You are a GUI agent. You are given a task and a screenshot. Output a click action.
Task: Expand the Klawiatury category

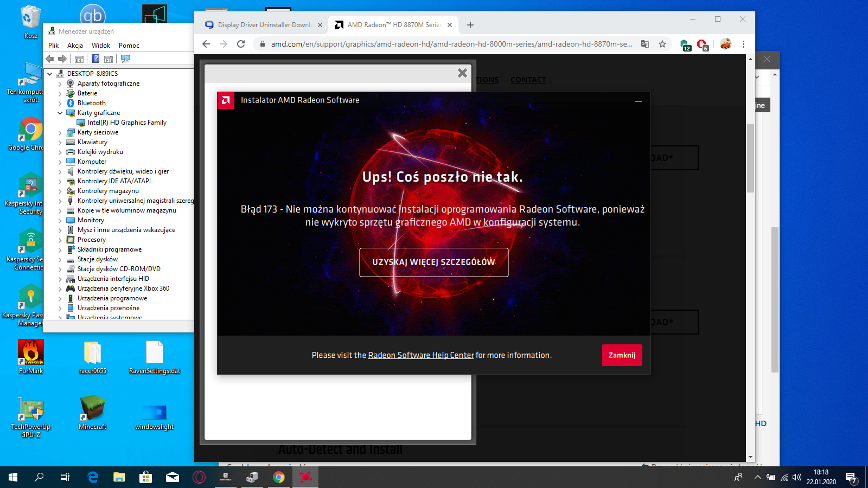click(x=60, y=142)
